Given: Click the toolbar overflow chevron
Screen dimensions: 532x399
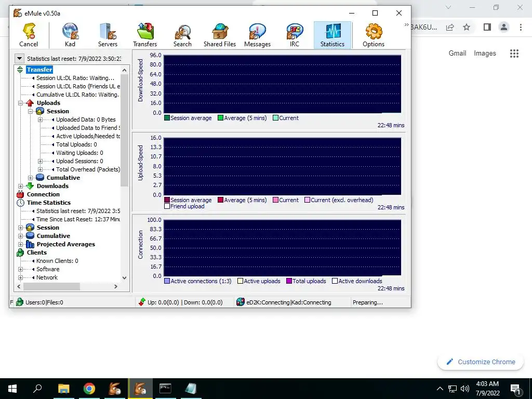Looking at the screenshot, I should coord(406,24).
